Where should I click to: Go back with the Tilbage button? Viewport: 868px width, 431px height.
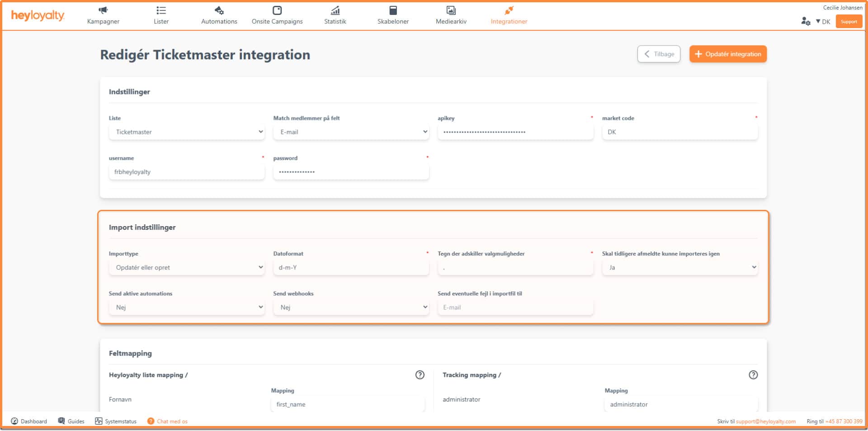[659, 54]
